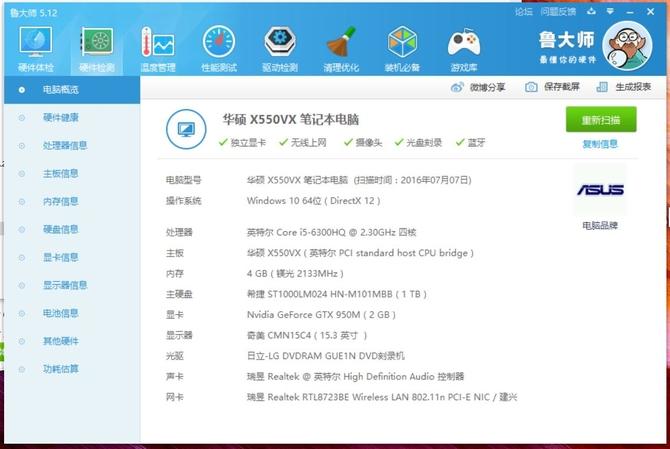This screenshot has height=449, width=670.
Task: Minimize the 鲁大师 window
Action: (630, 12)
